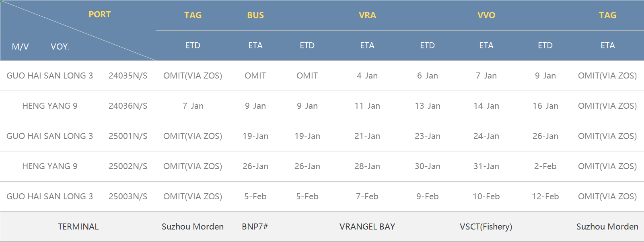This screenshot has width=644, height=242.
Task: Click the VVO port header
Action: tap(486, 15)
